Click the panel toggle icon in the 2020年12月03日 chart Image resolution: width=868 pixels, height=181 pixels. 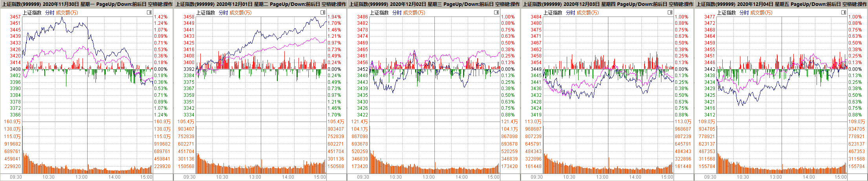pos(670,13)
